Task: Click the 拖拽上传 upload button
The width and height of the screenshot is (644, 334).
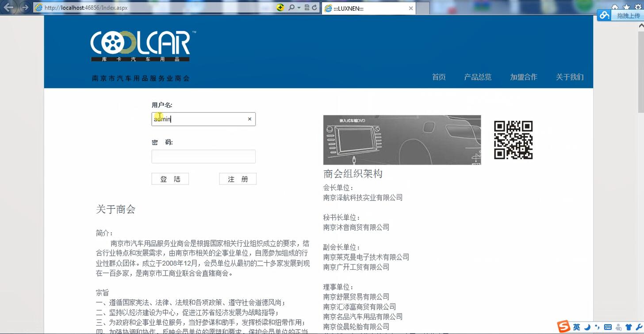Action: click(628, 15)
